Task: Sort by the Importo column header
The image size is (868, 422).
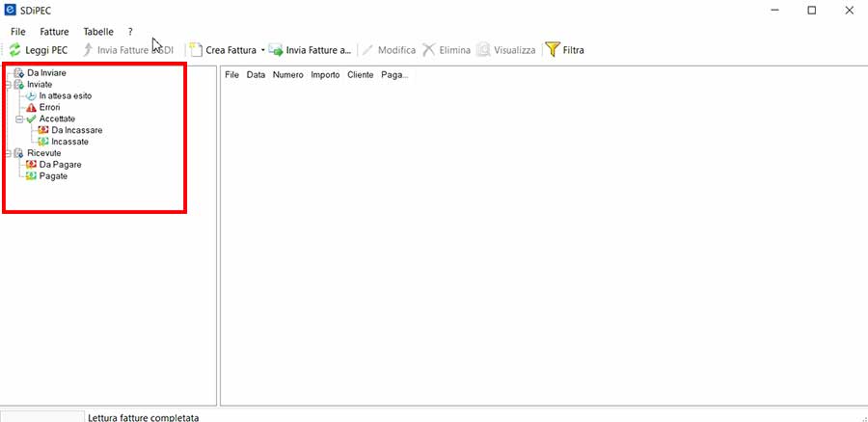Action: tap(326, 75)
